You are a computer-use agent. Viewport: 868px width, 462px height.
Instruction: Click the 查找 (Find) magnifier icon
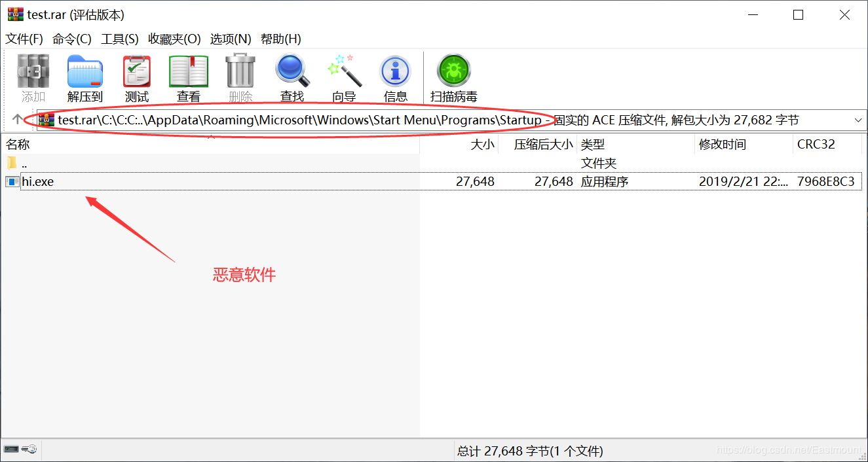[x=291, y=72]
